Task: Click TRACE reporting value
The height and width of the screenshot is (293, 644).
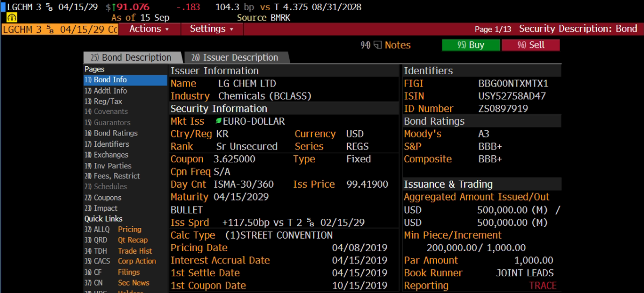Action: pos(542,285)
